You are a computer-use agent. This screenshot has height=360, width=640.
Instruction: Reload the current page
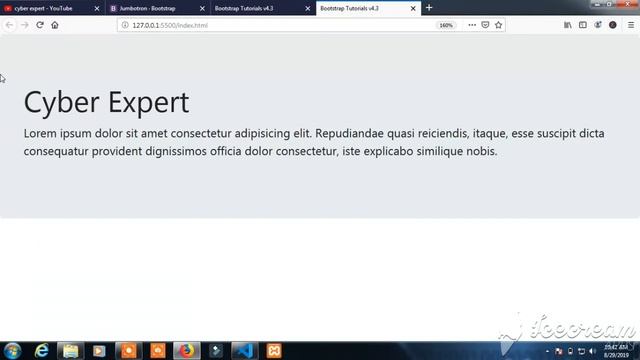[40, 25]
